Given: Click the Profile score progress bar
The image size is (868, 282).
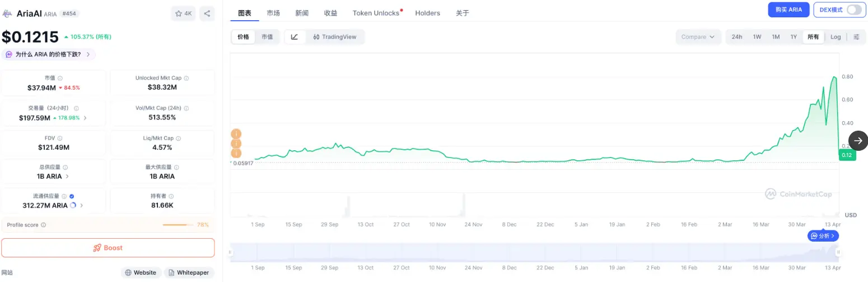Looking at the screenshot, I should [178, 225].
